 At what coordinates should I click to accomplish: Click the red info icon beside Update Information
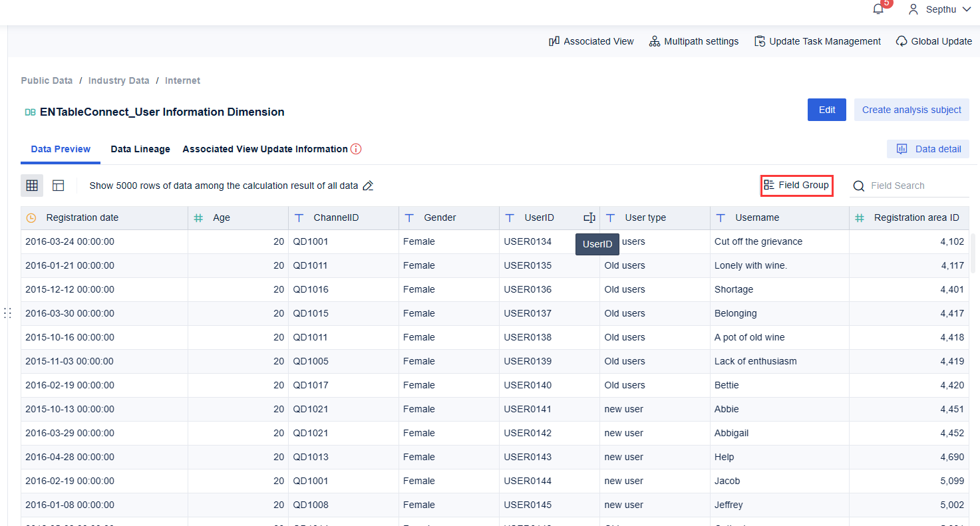pos(356,149)
